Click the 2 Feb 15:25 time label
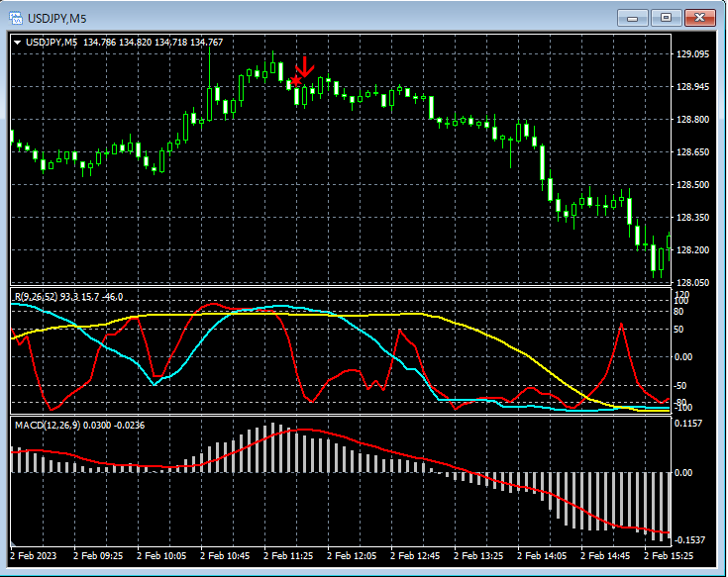728x577 pixels. [667, 555]
